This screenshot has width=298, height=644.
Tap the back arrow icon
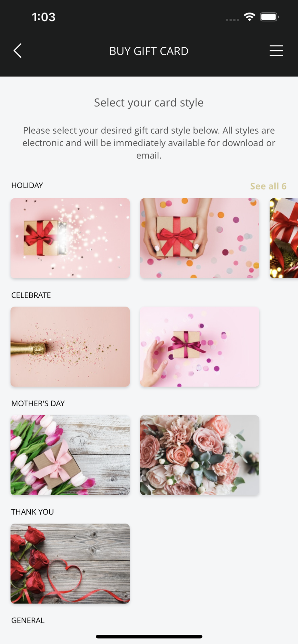point(18,51)
